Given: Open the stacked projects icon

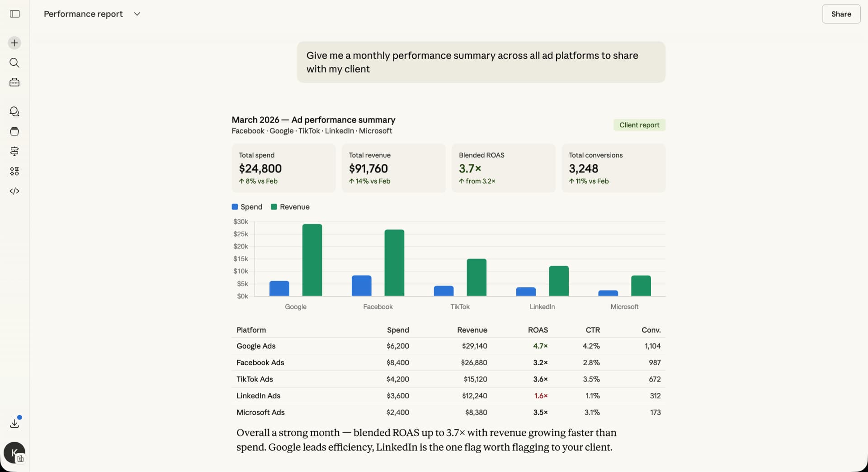Looking at the screenshot, I should pos(14,131).
